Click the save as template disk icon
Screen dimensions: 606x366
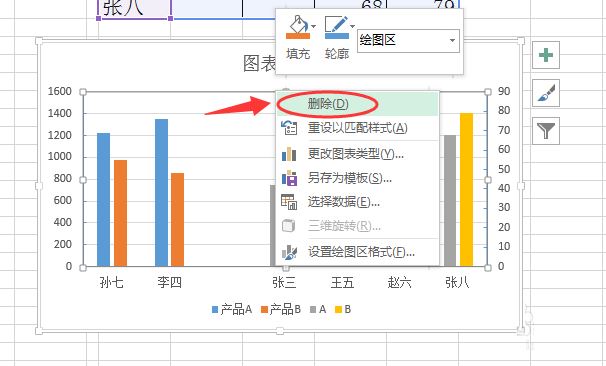(289, 178)
